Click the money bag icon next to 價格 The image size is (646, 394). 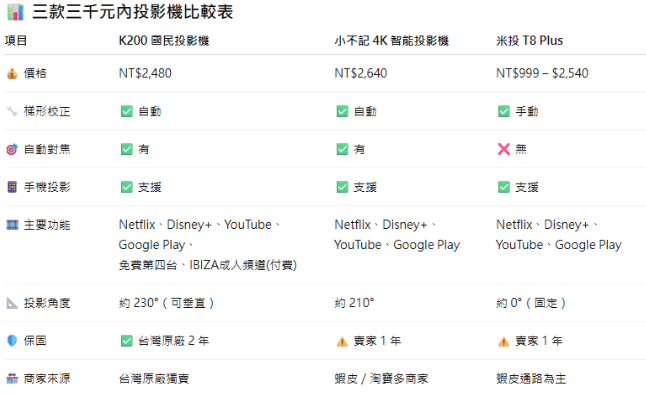[x=12, y=74]
